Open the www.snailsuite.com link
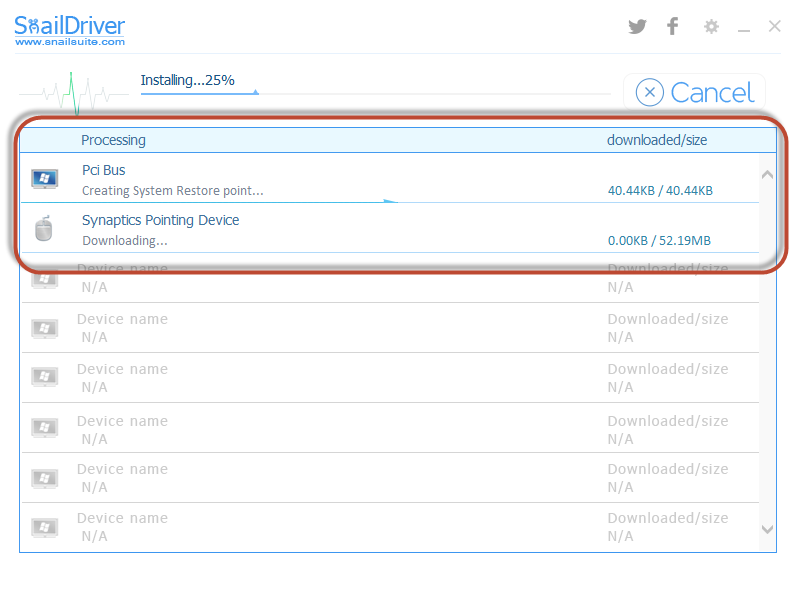Viewport: 796px width, 596px height. click(70, 42)
